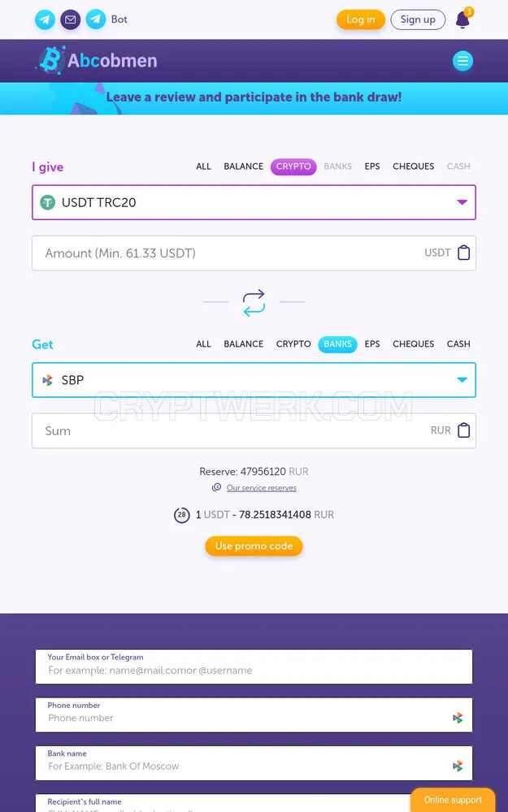Open the hamburger menu icon
Screen dimensions: 508x812
pyautogui.click(x=462, y=61)
